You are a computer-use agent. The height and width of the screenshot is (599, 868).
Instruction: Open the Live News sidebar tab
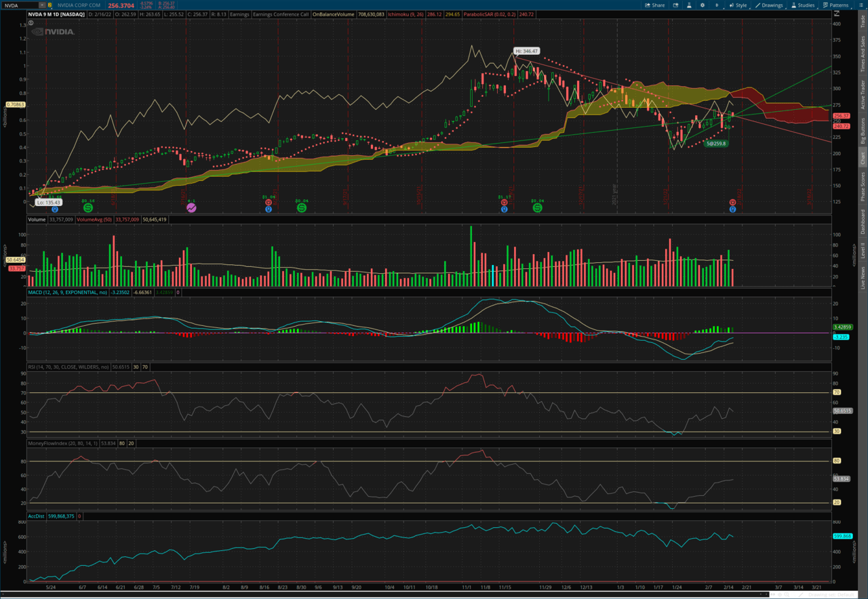click(x=863, y=278)
